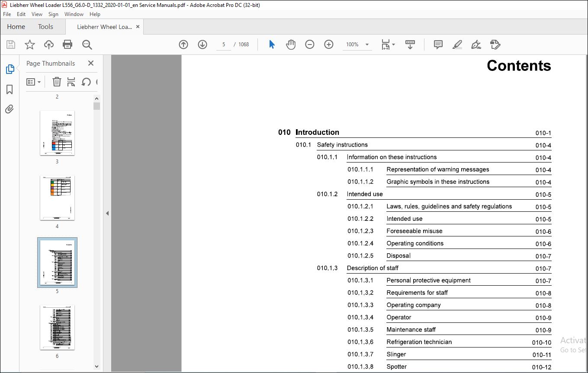This screenshot has width=588, height=373.
Task: Click the page number input field
Action: [x=224, y=45]
